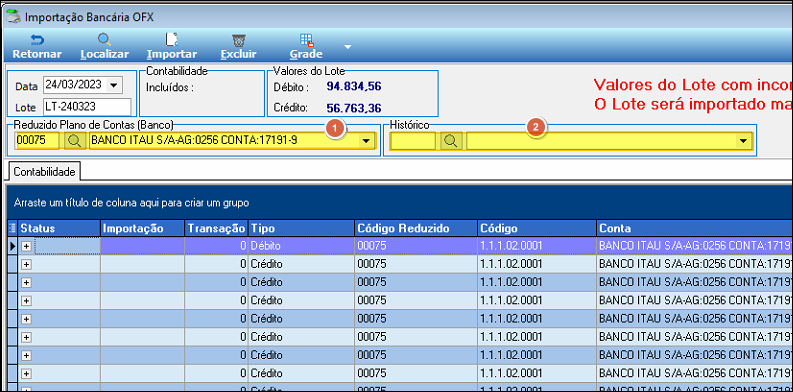This screenshot has width=793, height=392.
Task: Open the bank account search magnifier button
Action: [75, 141]
